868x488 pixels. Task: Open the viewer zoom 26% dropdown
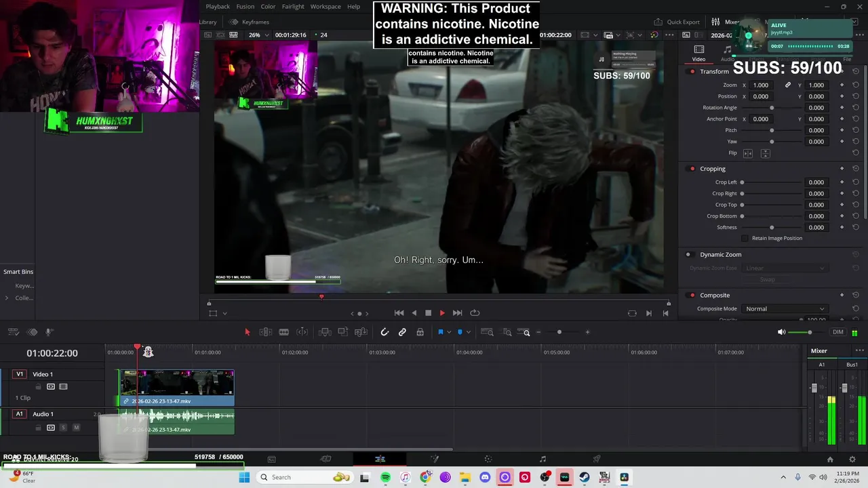[x=259, y=35]
